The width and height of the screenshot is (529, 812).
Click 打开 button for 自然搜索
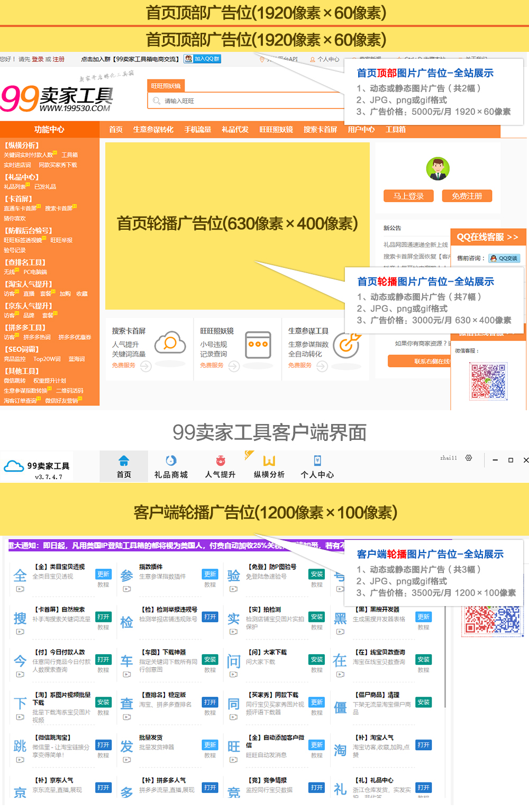[x=103, y=617]
